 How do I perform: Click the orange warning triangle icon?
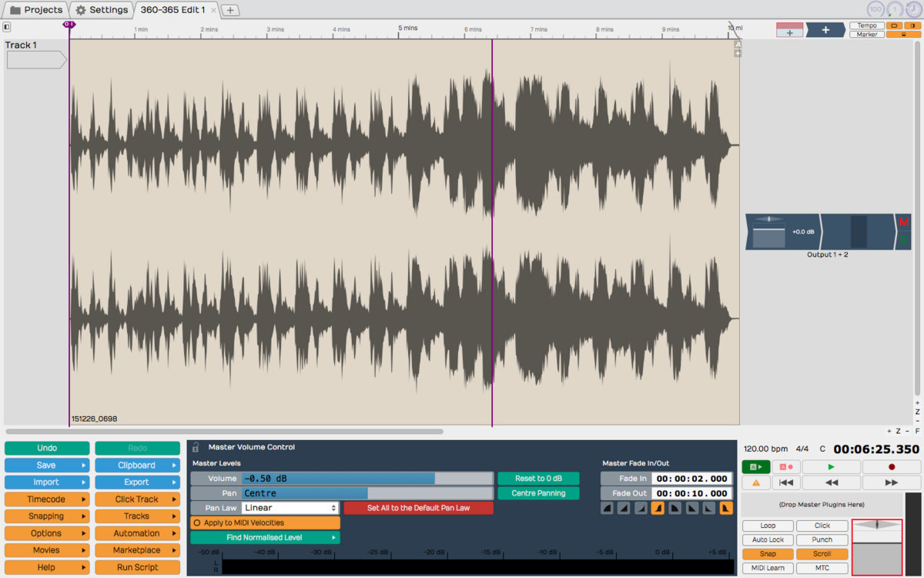pos(755,482)
